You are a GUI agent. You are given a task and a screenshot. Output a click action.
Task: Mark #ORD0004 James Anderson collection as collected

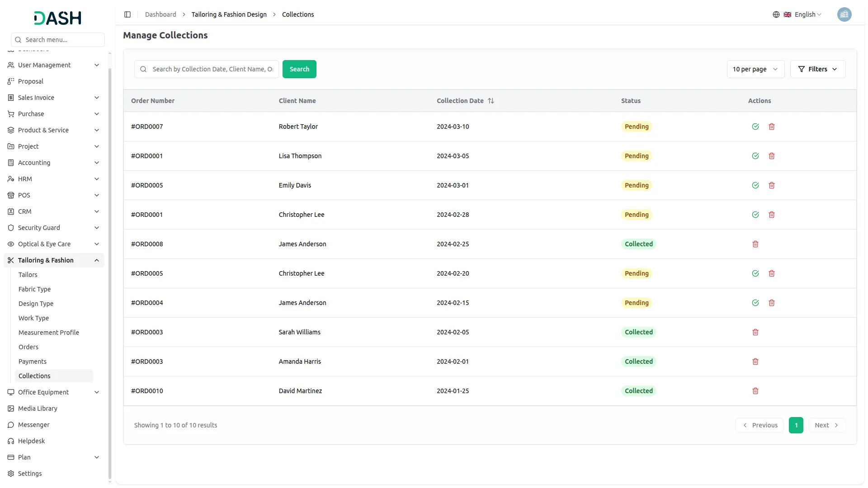coord(755,303)
